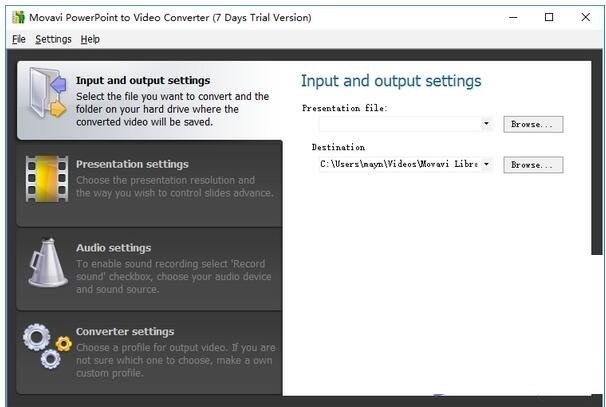Open the Settings menu
This screenshot has height=407, width=606.
tap(53, 39)
